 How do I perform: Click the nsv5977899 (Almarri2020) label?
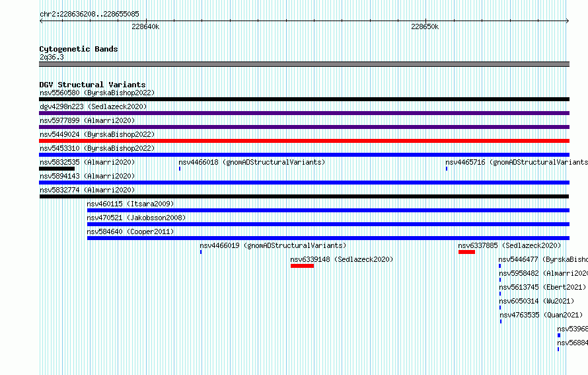[x=87, y=120]
